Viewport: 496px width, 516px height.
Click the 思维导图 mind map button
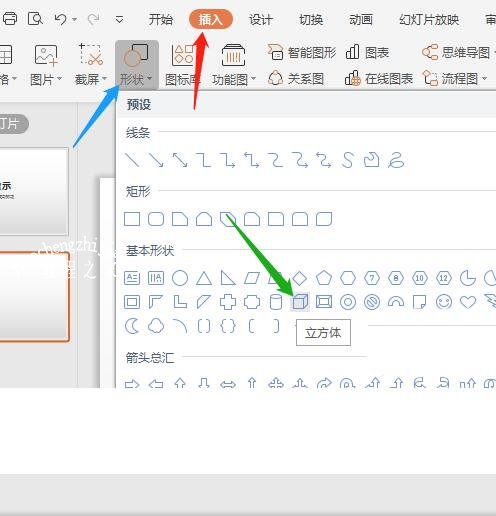coord(456,52)
